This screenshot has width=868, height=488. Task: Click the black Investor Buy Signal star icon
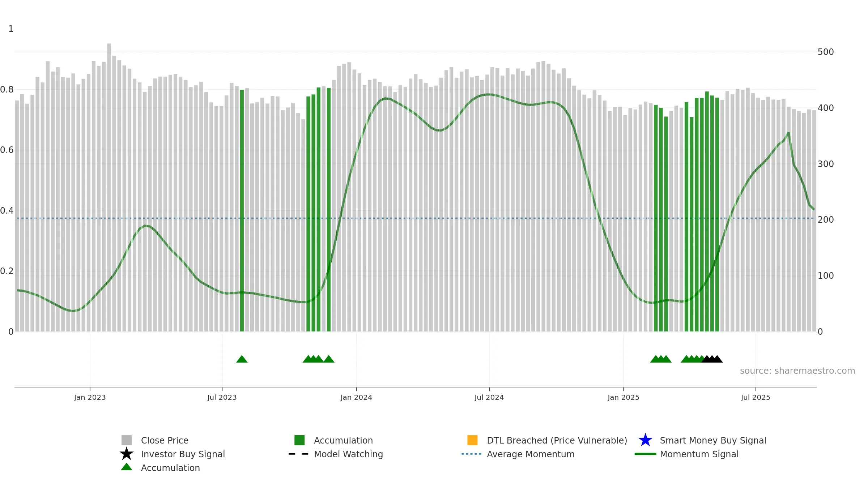(127, 454)
